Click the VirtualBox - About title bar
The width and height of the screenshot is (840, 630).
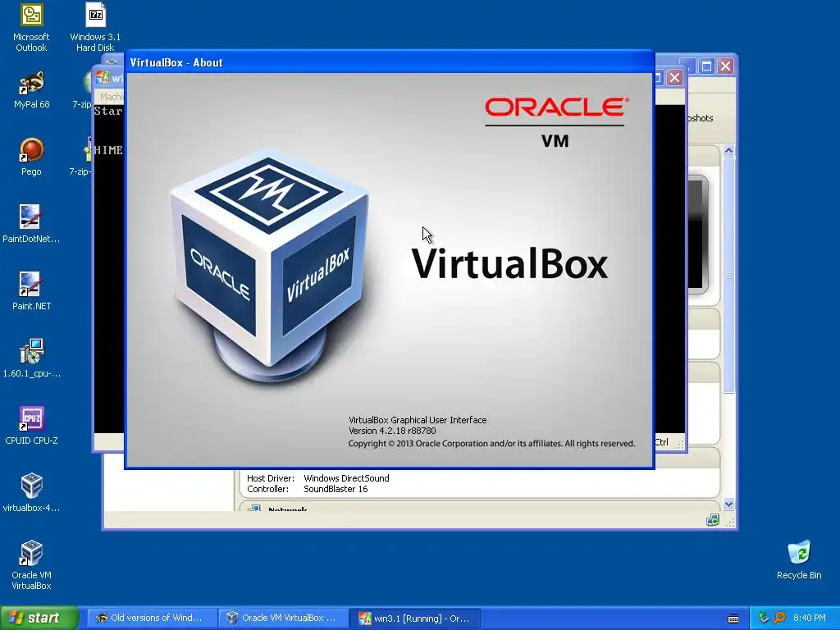click(x=390, y=62)
